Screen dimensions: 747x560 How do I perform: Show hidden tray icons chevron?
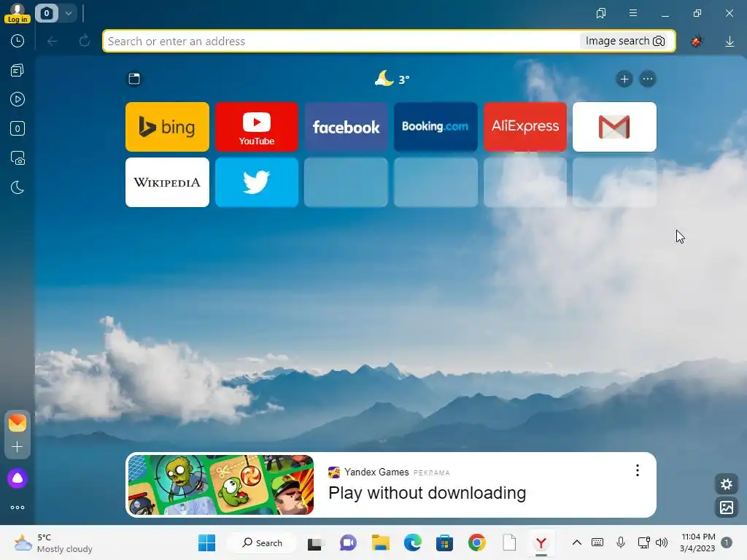(577, 542)
